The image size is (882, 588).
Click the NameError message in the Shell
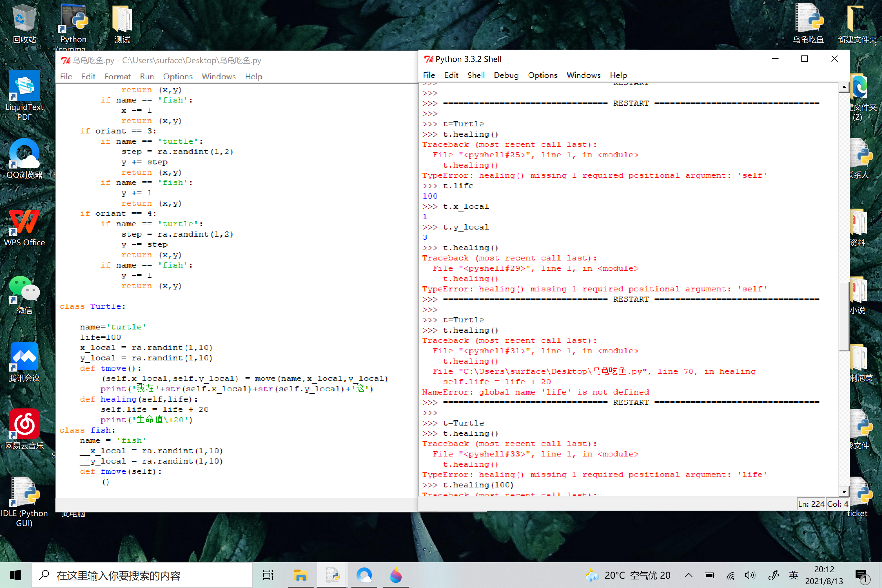click(x=535, y=392)
